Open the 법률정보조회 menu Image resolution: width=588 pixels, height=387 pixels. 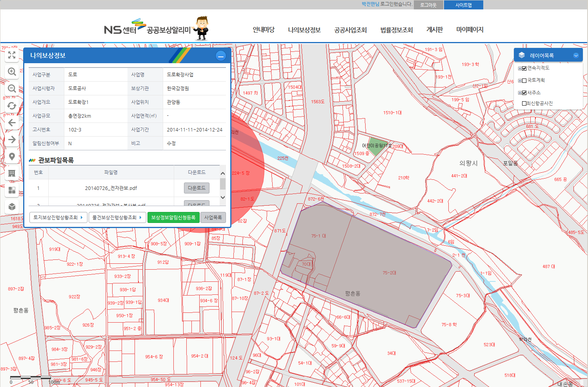397,29
